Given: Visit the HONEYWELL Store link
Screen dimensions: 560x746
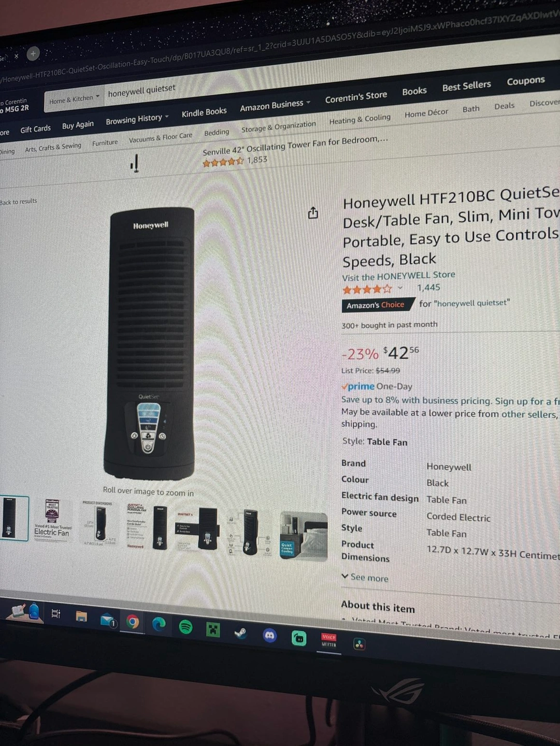Looking at the screenshot, I should coord(398,276).
